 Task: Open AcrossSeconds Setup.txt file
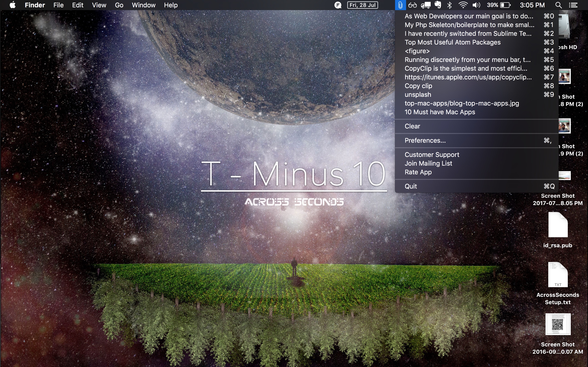click(558, 275)
